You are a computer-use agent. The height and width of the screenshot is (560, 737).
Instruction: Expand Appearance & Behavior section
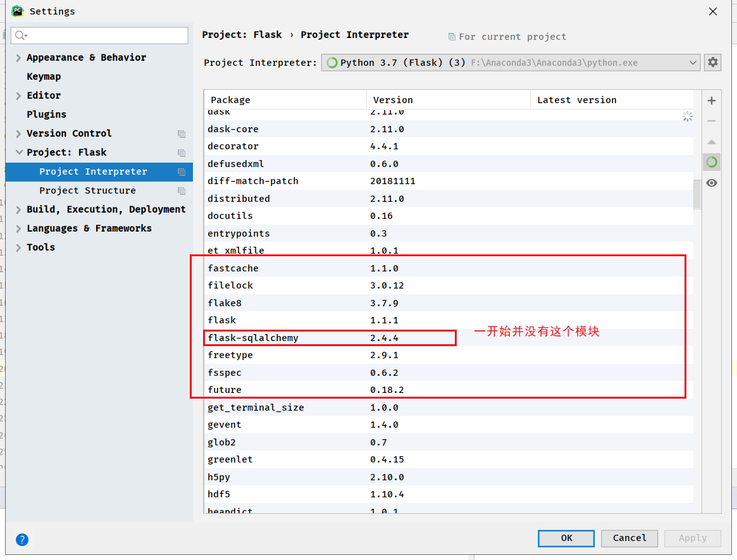coord(18,58)
